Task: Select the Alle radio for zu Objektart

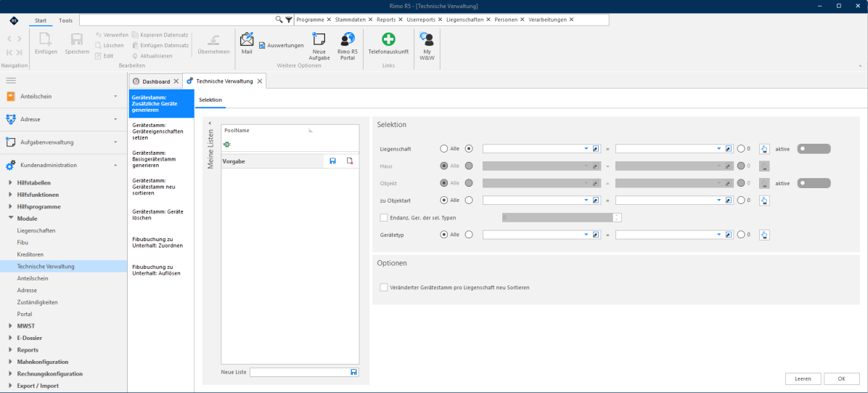Action: (x=443, y=200)
